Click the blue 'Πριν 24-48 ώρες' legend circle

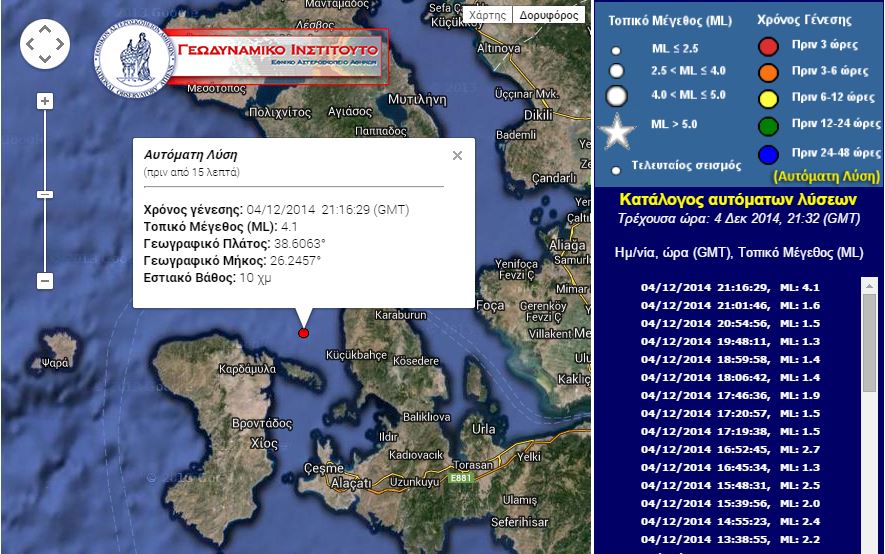pyautogui.click(x=768, y=155)
